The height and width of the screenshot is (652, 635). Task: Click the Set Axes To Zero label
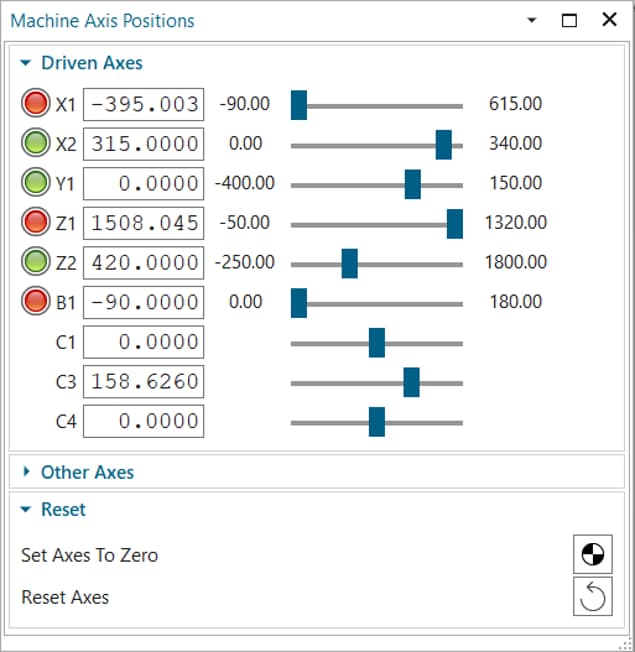(89, 555)
